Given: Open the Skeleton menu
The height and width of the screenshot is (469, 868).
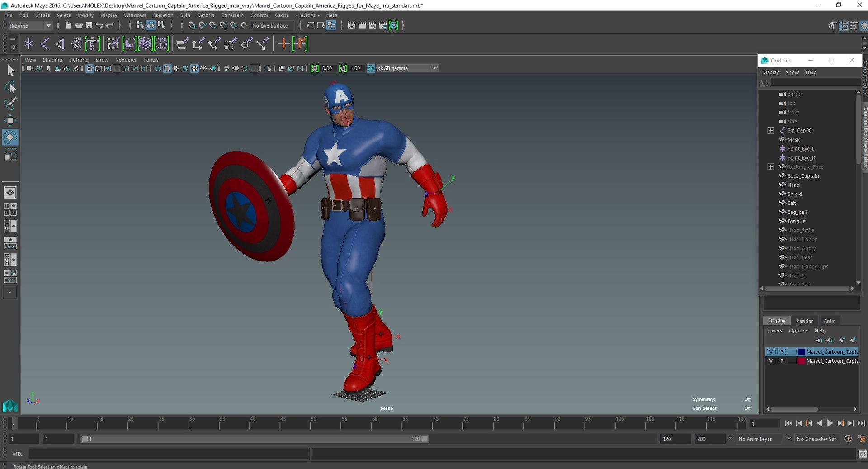Looking at the screenshot, I should [x=163, y=15].
